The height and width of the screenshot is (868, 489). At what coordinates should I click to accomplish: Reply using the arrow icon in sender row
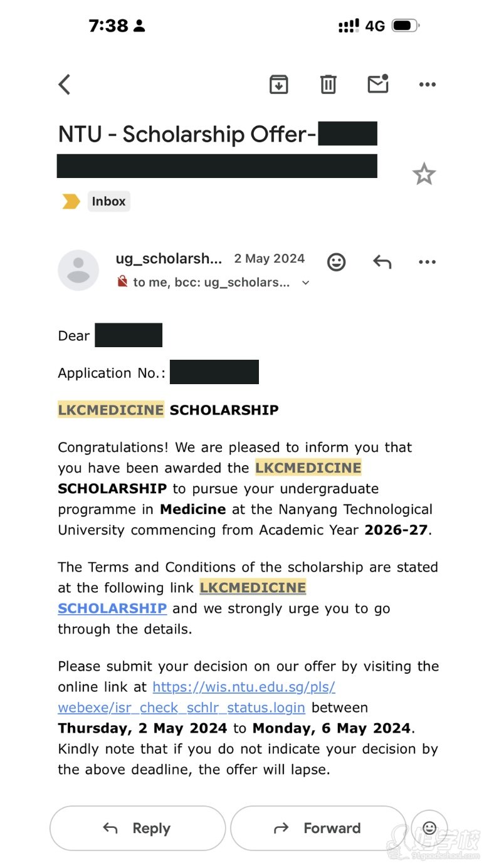[x=382, y=262]
